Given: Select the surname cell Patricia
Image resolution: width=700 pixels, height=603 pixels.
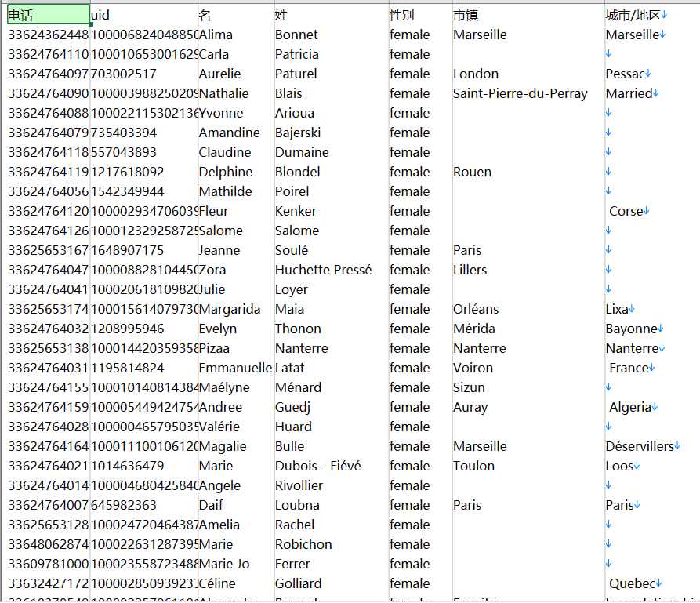Looking at the screenshot, I should pyautogui.click(x=332, y=54).
